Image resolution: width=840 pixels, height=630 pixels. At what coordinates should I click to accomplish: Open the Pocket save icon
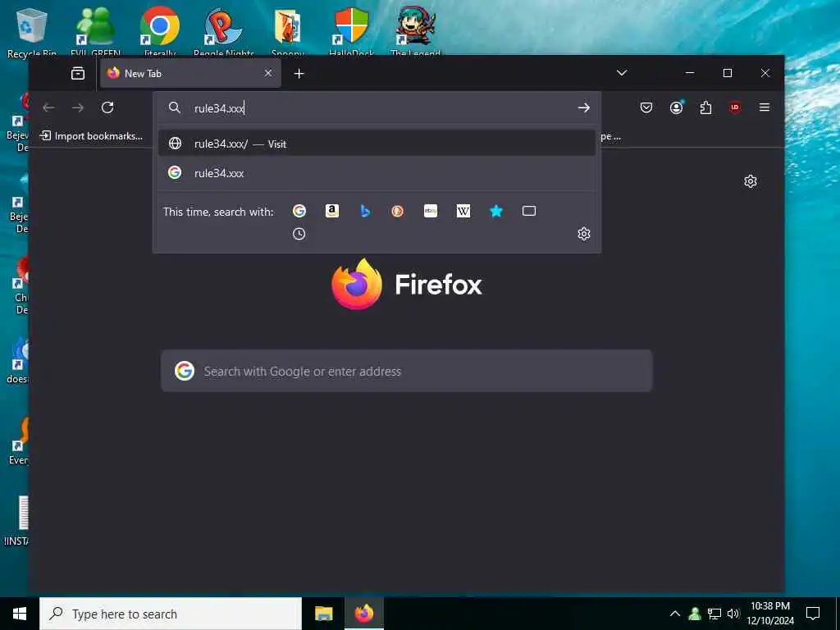[x=646, y=107]
